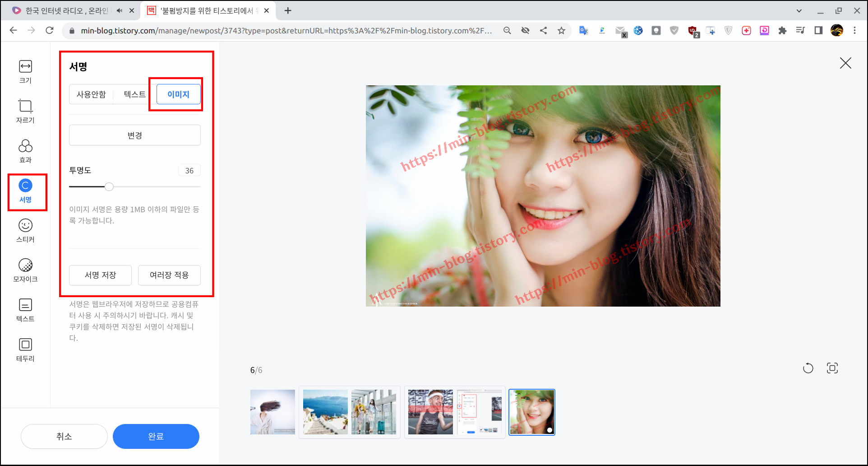Click the 투명도 slider handle
This screenshot has width=868, height=466.
pyautogui.click(x=109, y=186)
